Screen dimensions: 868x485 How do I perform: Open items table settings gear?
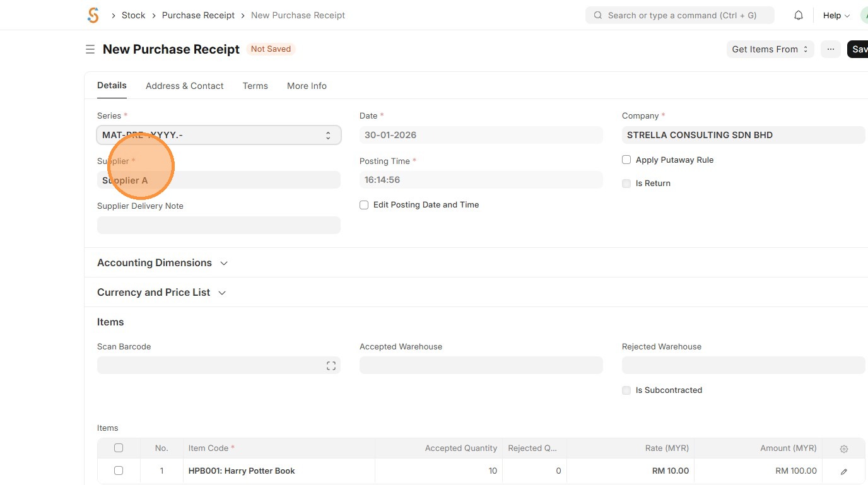coord(844,449)
